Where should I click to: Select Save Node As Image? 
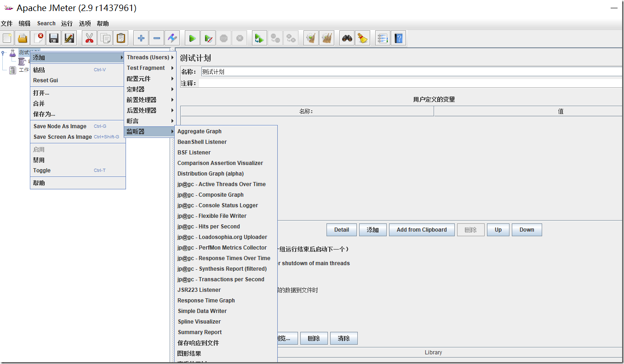coord(78,126)
